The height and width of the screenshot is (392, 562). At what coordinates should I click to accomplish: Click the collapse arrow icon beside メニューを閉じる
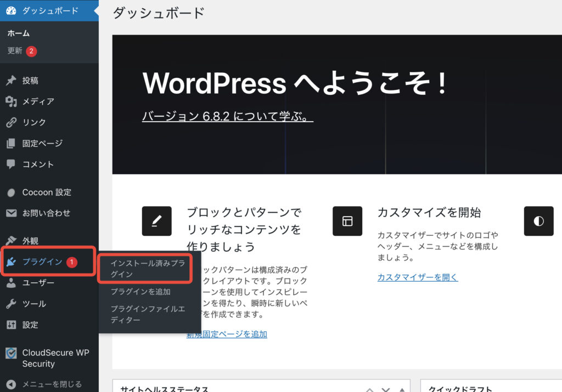11,384
